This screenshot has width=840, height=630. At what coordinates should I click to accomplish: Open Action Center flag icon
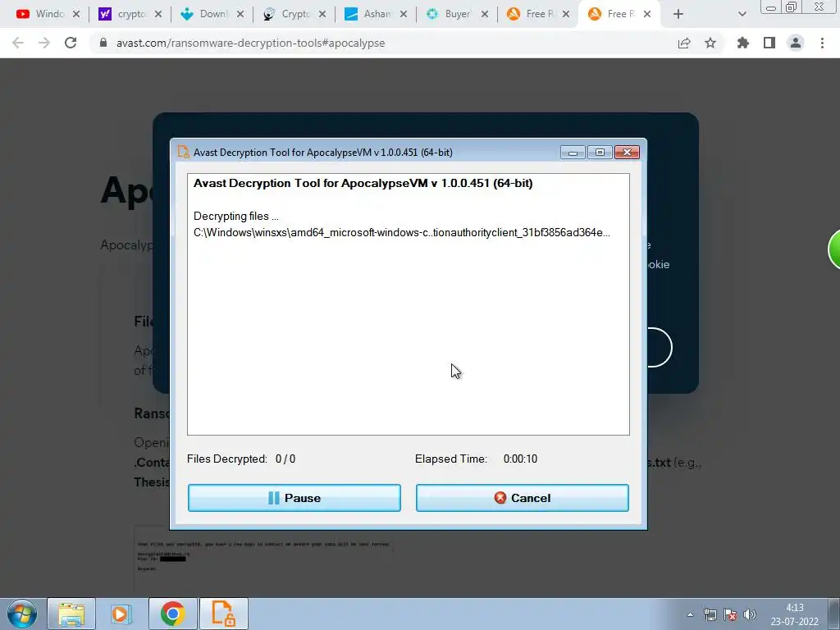pyautogui.click(x=729, y=614)
